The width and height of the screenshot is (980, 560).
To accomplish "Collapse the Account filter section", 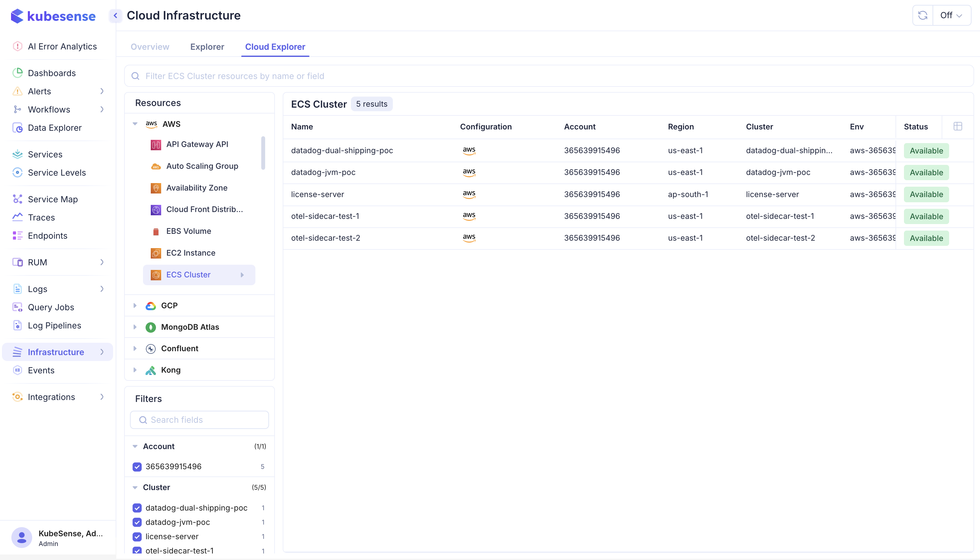I will point(135,447).
